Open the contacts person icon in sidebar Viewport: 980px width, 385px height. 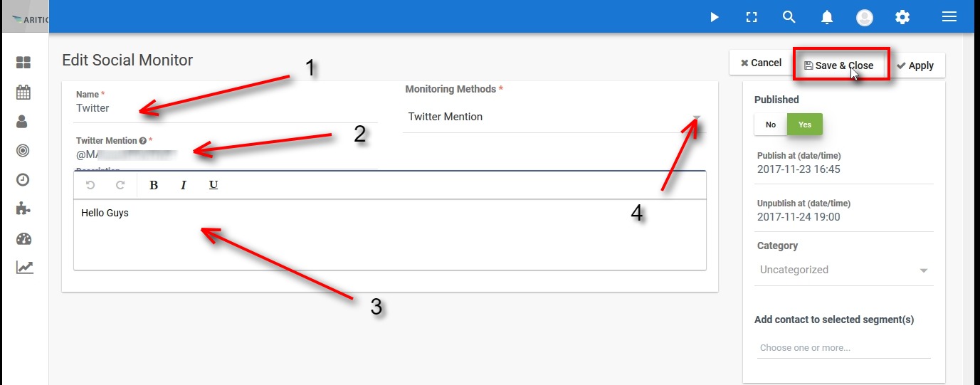point(22,121)
